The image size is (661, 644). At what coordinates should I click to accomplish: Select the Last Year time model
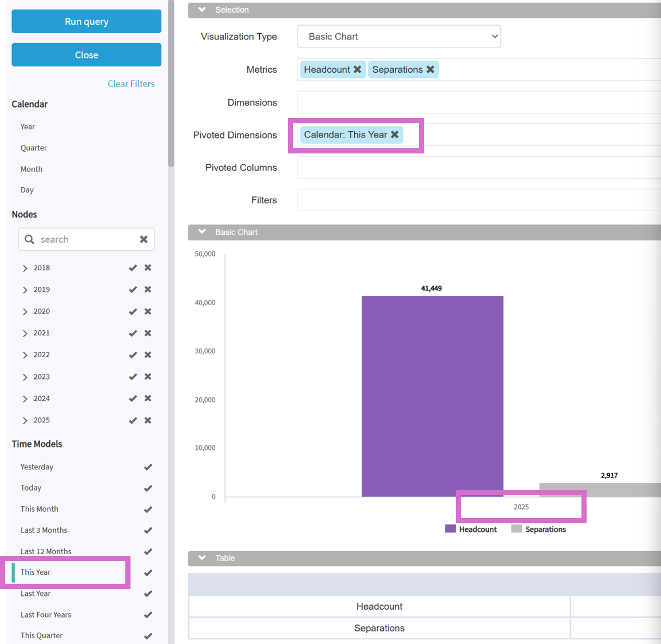(35, 594)
